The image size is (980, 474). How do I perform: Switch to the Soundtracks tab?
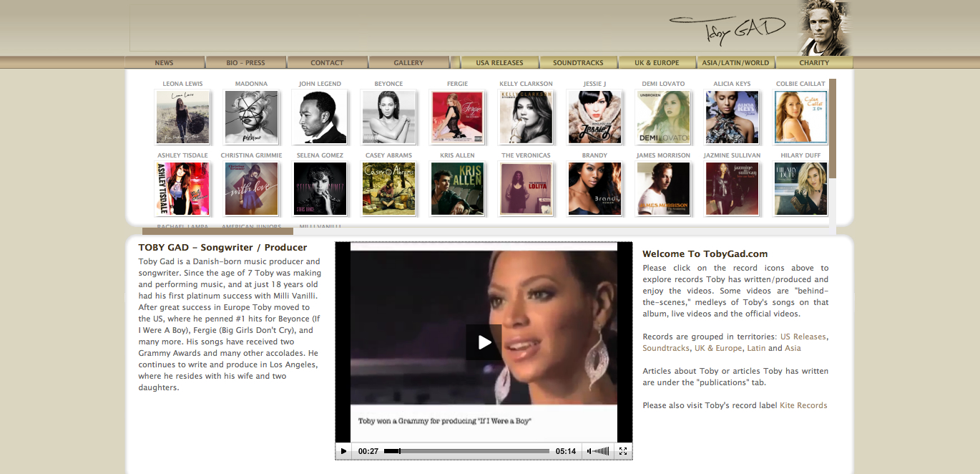[579, 62]
